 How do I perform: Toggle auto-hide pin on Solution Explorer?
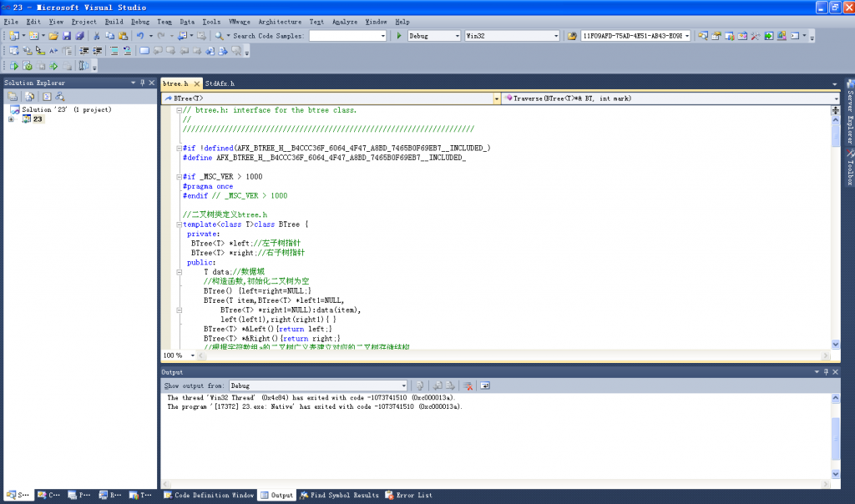tap(142, 83)
